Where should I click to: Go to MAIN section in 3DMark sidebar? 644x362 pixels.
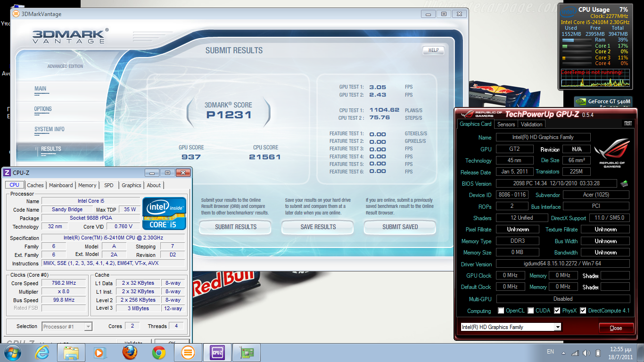coord(59,90)
